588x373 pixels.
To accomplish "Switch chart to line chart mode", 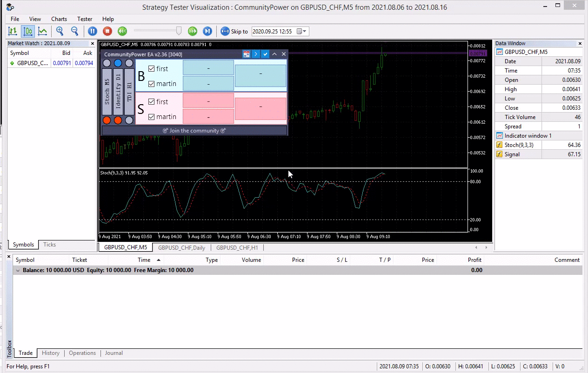I will click(x=42, y=31).
